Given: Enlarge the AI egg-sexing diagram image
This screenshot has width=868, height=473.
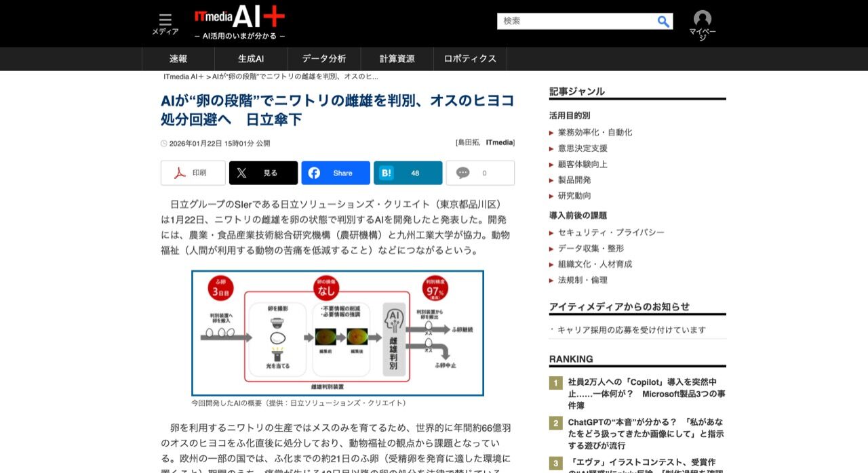Looking at the screenshot, I should click(338, 333).
